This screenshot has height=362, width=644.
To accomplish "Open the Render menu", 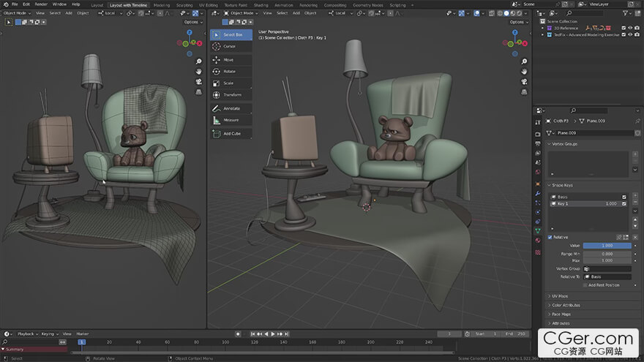I will tap(41, 4).
